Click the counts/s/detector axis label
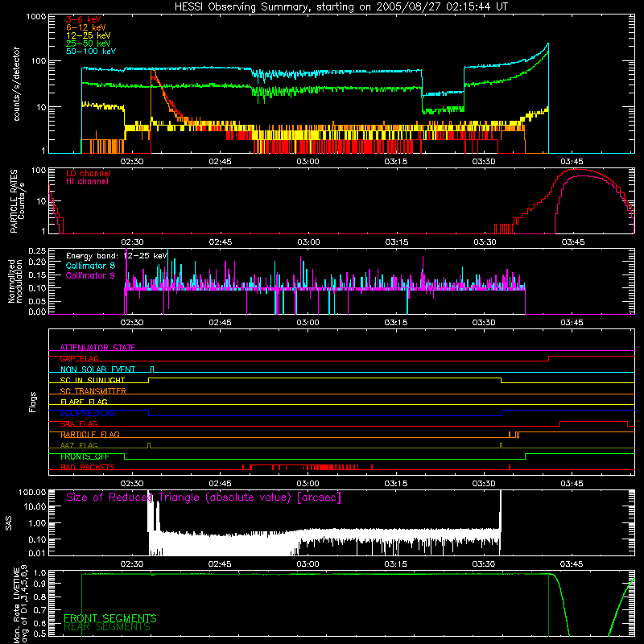Viewport: 644px width, 644px height. pyautogui.click(x=16, y=84)
